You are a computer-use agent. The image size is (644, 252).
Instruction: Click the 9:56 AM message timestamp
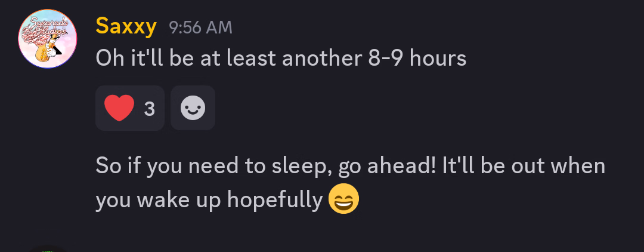click(x=200, y=28)
